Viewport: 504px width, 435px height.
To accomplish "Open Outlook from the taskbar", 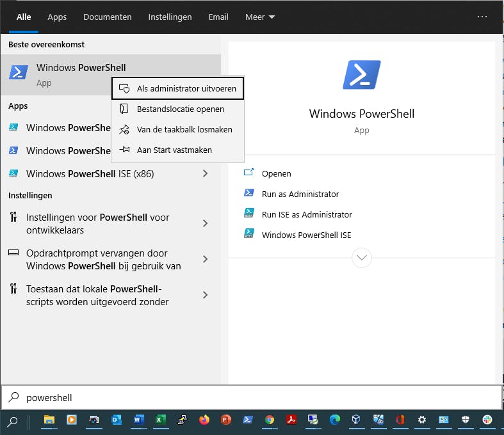I will click(x=117, y=420).
